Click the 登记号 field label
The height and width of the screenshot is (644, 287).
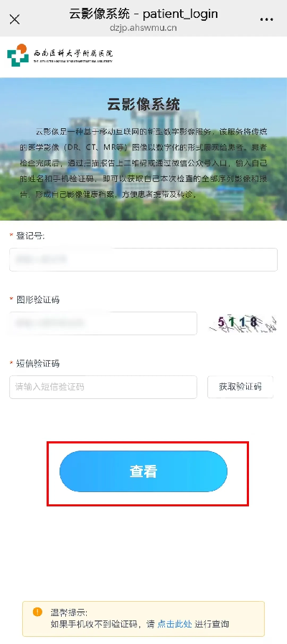30,236
